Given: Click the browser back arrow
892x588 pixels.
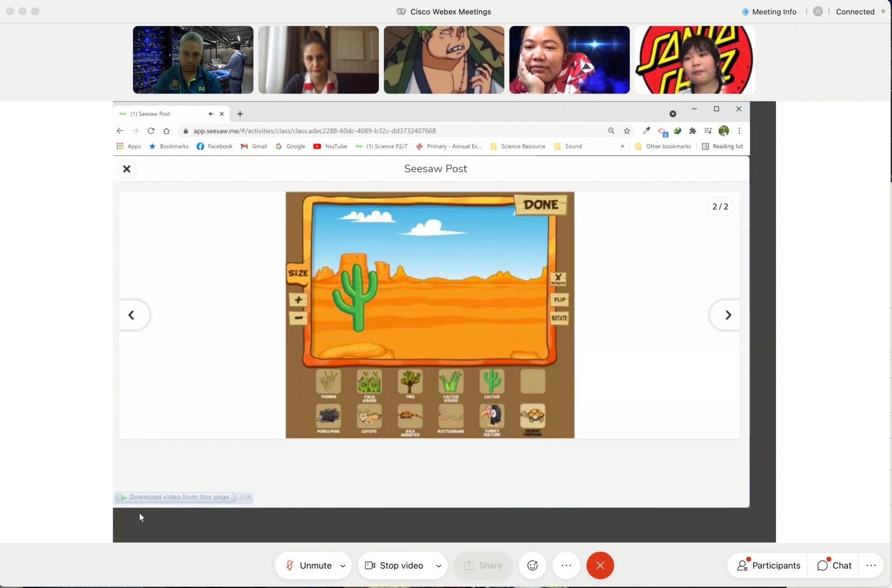Looking at the screenshot, I should (x=120, y=131).
